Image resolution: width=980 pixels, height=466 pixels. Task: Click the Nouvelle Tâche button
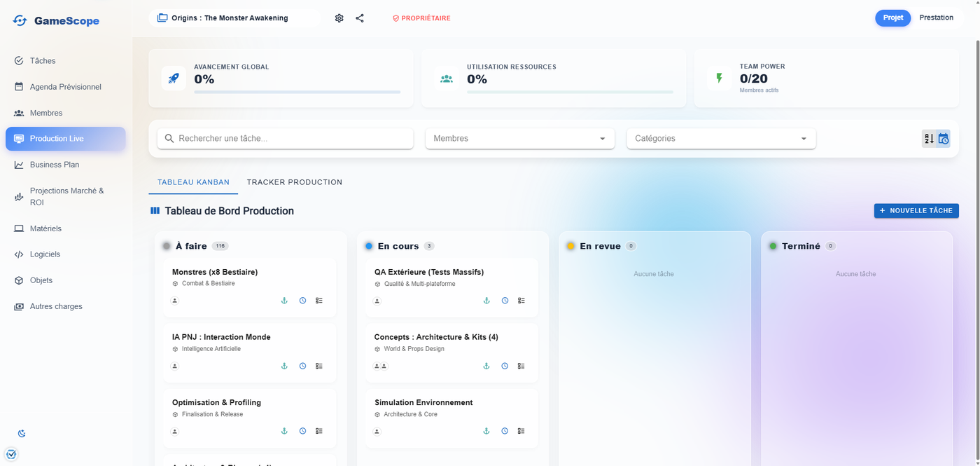916,211
